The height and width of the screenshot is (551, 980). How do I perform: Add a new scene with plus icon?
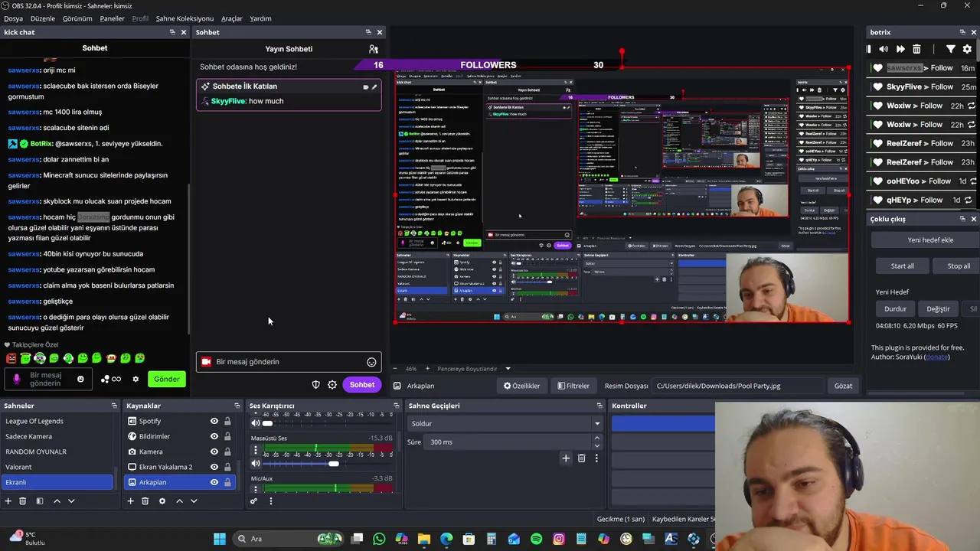pyautogui.click(x=8, y=501)
